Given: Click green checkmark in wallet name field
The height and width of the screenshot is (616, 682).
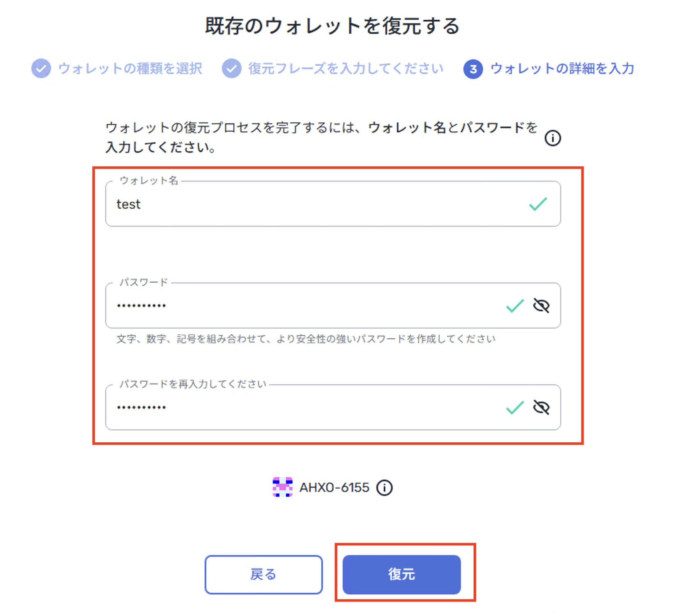Looking at the screenshot, I should click(538, 204).
